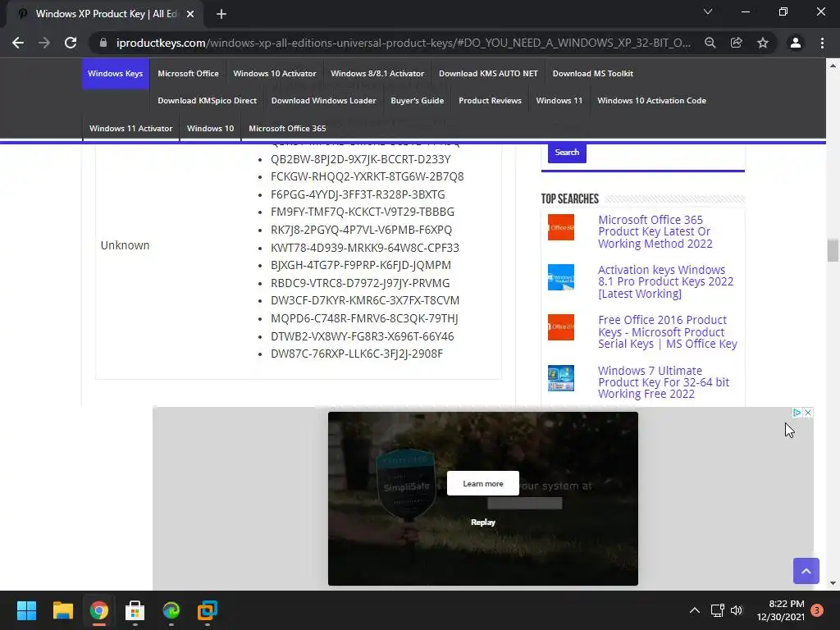Image resolution: width=840 pixels, height=630 pixels.
Task: Click Windows 8.1 blue thumbnail
Action: (x=561, y=277)
